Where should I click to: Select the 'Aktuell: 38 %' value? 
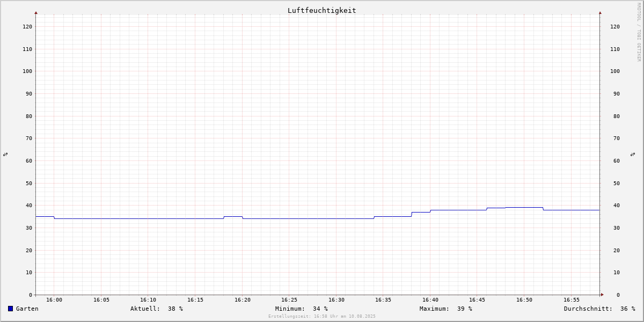pos(157,309)
